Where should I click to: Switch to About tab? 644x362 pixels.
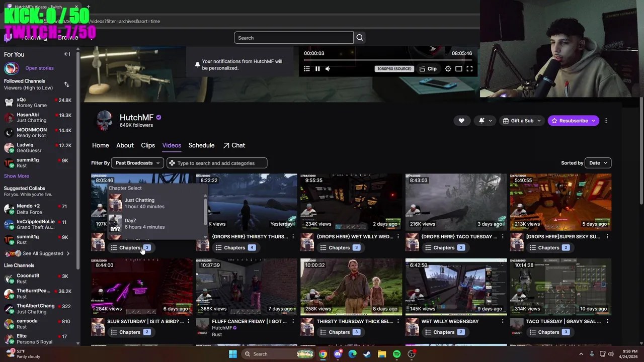[x=125, y=145]
